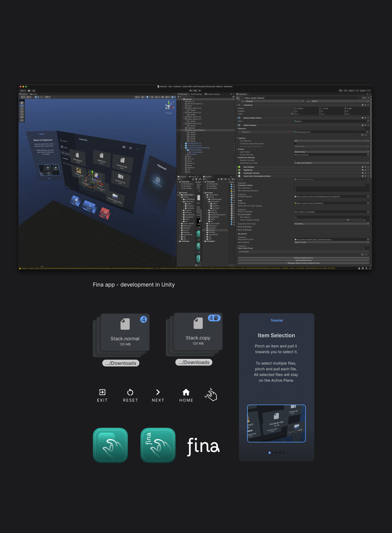Expand the Rigidbody component
The image size is (392, 533).
tap(237, 170)
